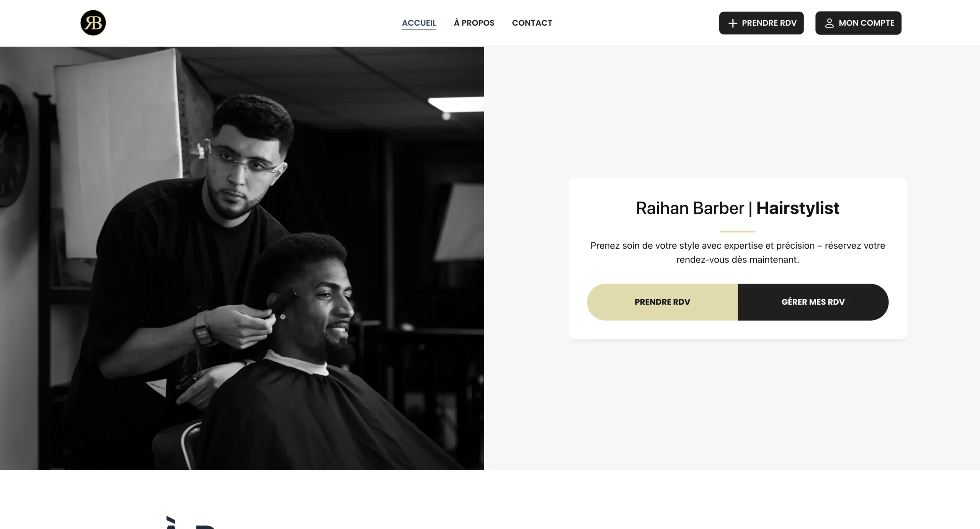Open the MON COMPTE account button
Viewport: 980px width, 529px height.
pos(858,23)
